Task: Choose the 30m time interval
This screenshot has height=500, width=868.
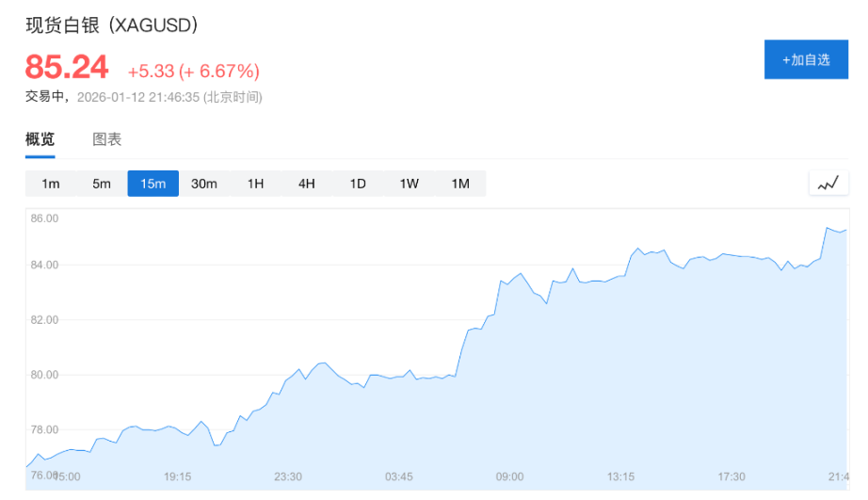Action: click(x=204, y=184)
